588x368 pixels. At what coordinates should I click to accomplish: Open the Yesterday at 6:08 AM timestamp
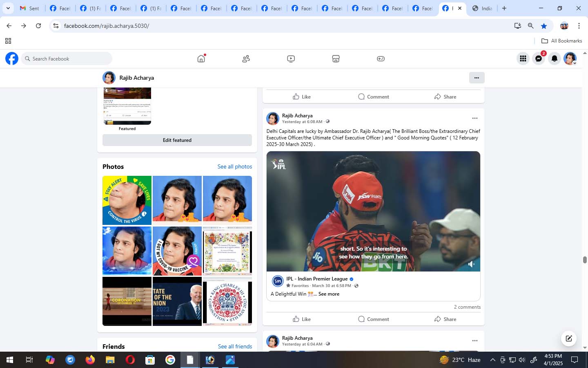click(x=302, y=122)
